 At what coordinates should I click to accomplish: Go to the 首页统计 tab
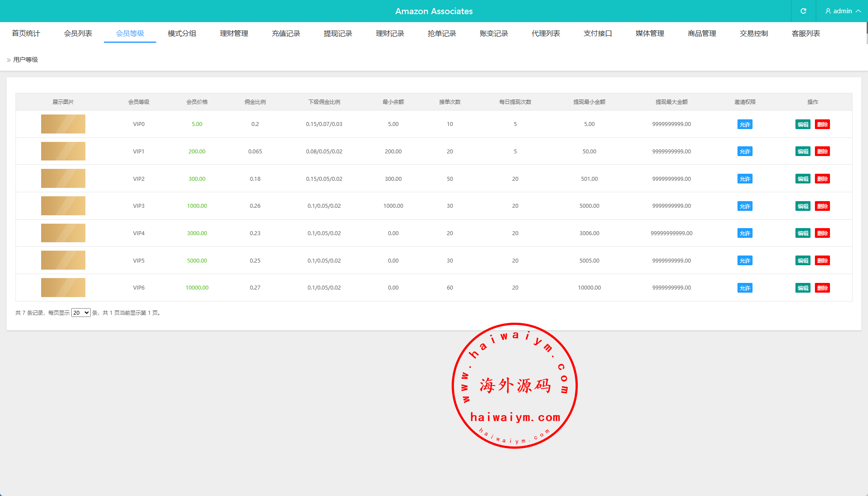click(26, 34)
